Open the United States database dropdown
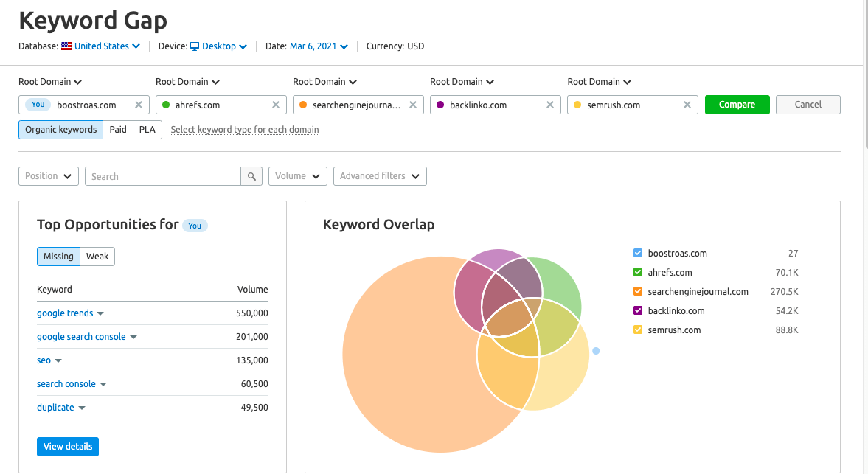868x474 pixels. coord(107,46)
